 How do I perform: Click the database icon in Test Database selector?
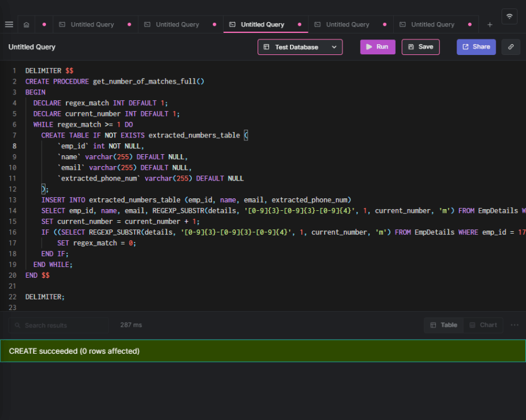pyautogui.click(x=267, y=47)
